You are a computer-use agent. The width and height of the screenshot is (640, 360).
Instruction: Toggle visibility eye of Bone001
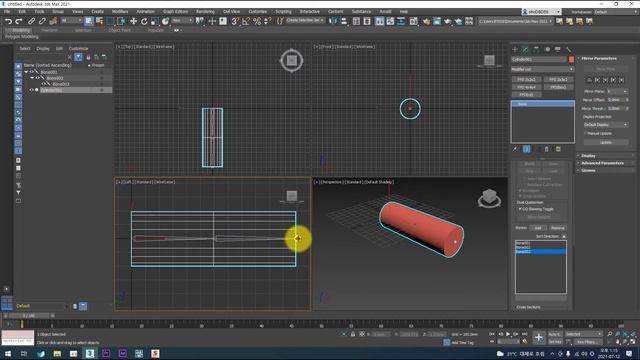pyautogui.click(x=31, y=72)
